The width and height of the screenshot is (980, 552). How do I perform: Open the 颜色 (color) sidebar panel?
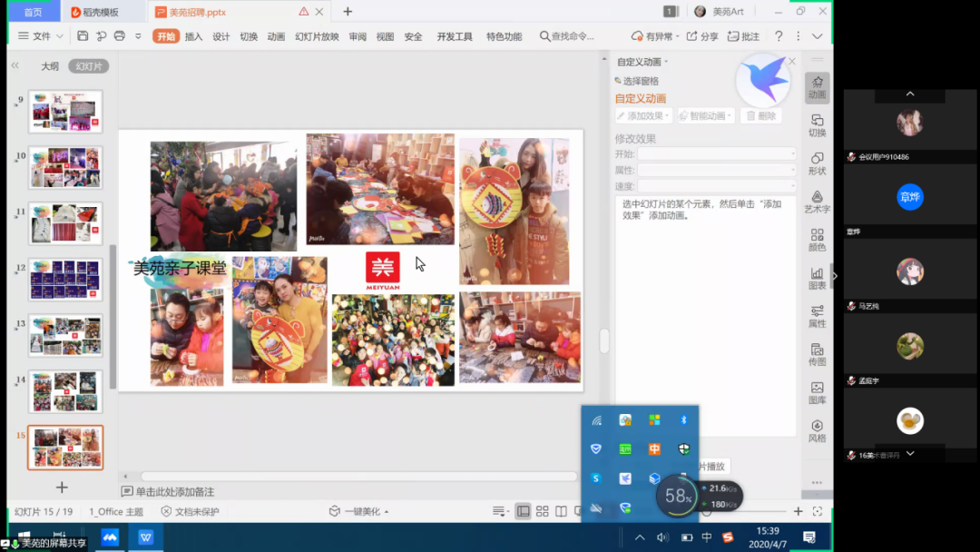coord(817,240)
